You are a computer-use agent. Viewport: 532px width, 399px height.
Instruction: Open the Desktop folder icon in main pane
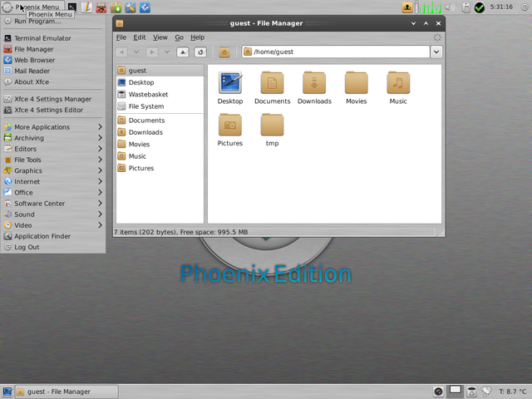[230, 83]
